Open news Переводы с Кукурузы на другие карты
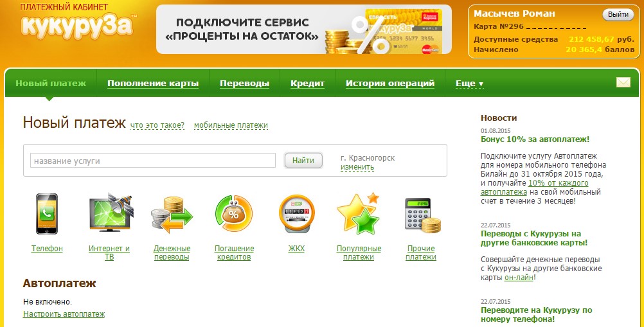644x327 pixels. click(534, 238)
